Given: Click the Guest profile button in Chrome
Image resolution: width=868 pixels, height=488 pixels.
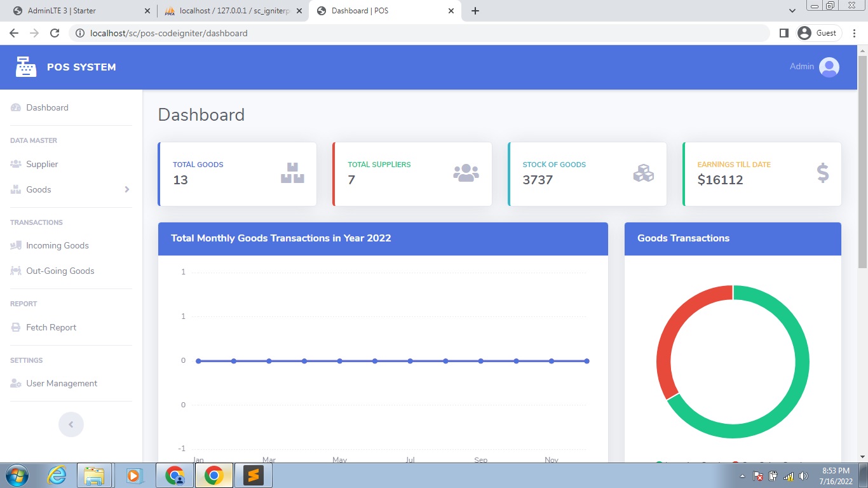Looking at the screenshot, I should coord(818,32).
